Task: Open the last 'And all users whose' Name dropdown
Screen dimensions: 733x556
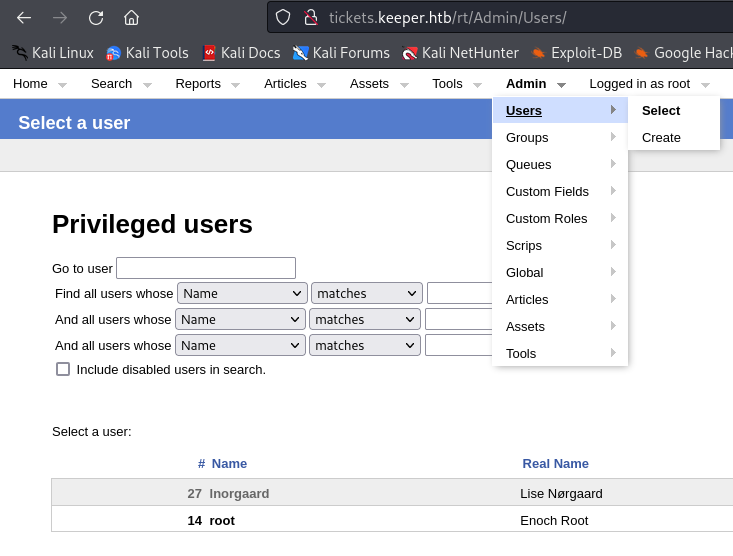Action: click(240, 346)
